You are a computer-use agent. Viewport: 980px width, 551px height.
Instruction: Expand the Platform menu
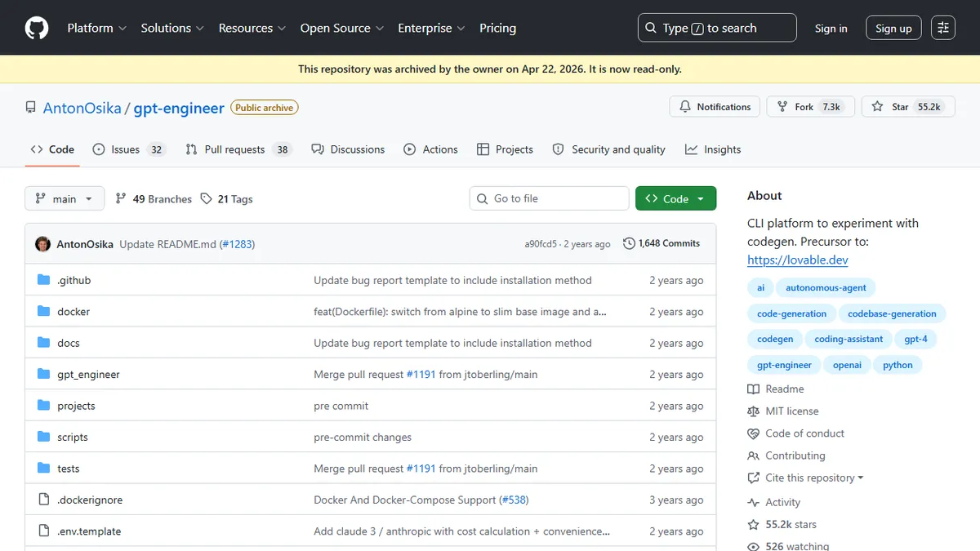coord(96,28)
